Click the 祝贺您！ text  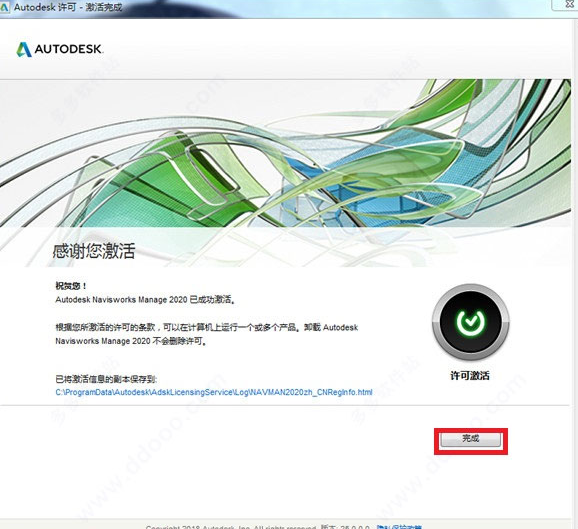click(x=71, y=285)
